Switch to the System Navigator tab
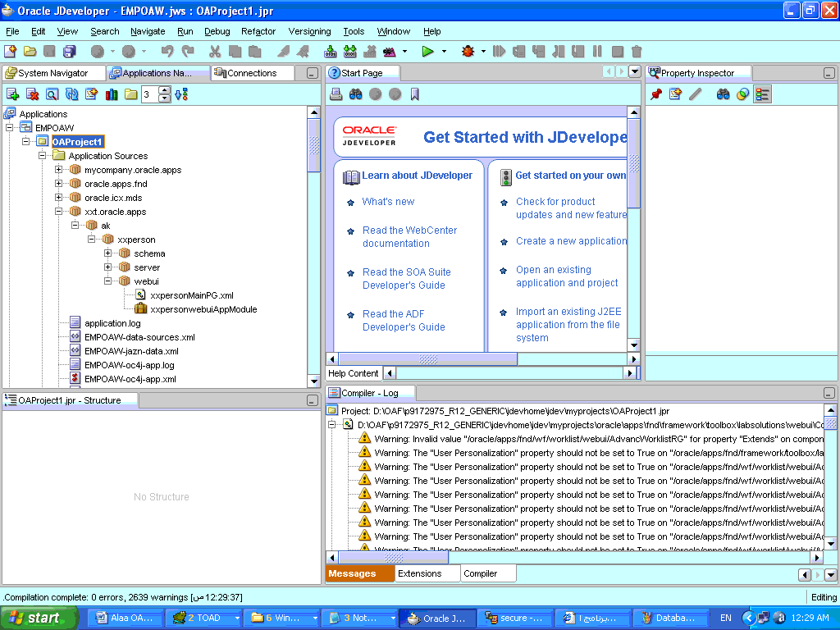Image resolution: width=840 pixels, height=630 pixels. click(53, 73)
